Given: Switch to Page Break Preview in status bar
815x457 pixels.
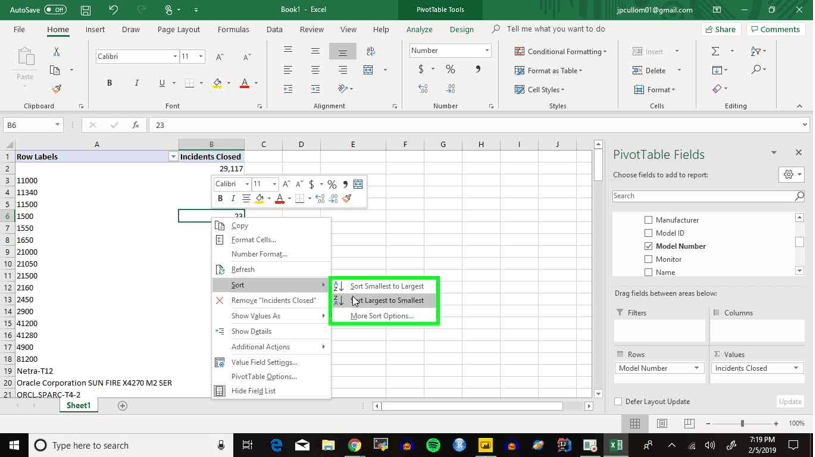Looking at the screenshot, I should (689, 424).
